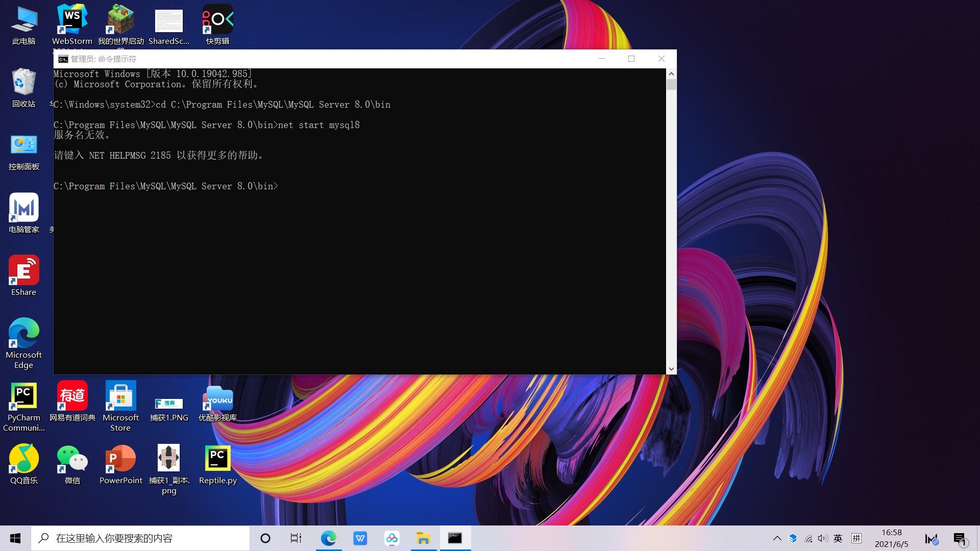This screenshot has width=980, height=551.
Task: Select the 优酷影视库 desktop shortcut
Action: click(x=217, y=403)
